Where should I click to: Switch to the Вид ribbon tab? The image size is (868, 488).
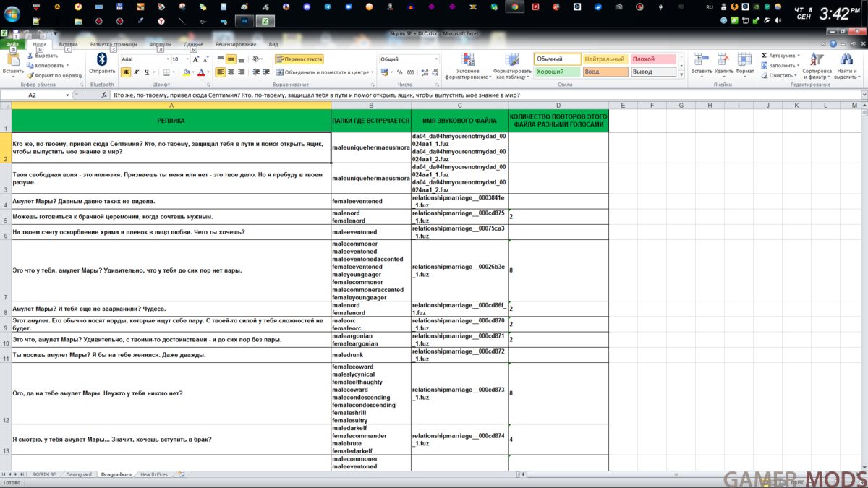[273, 44]
